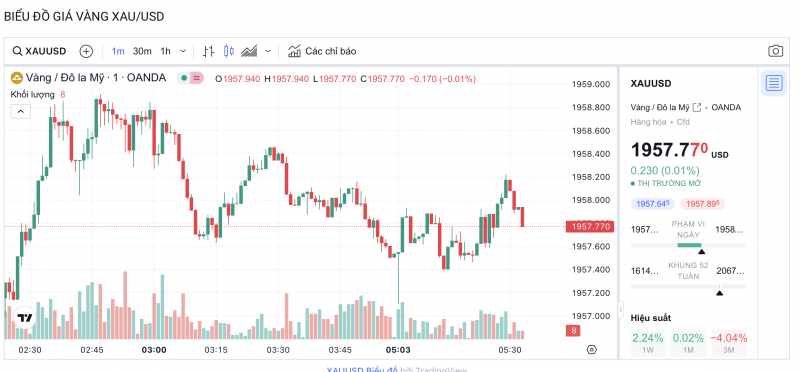
Task: Click the 52-week range slider marker
Action: tap(719, 293)
